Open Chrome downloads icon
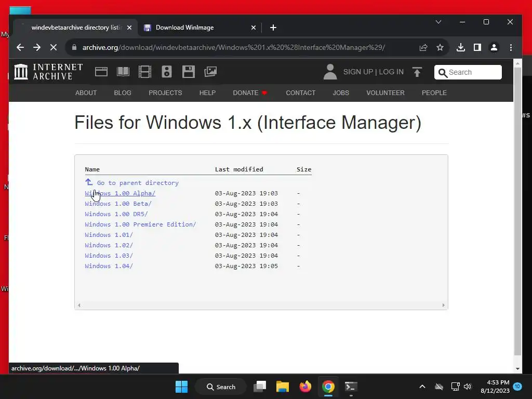The image size is (532, 399). 460,47
